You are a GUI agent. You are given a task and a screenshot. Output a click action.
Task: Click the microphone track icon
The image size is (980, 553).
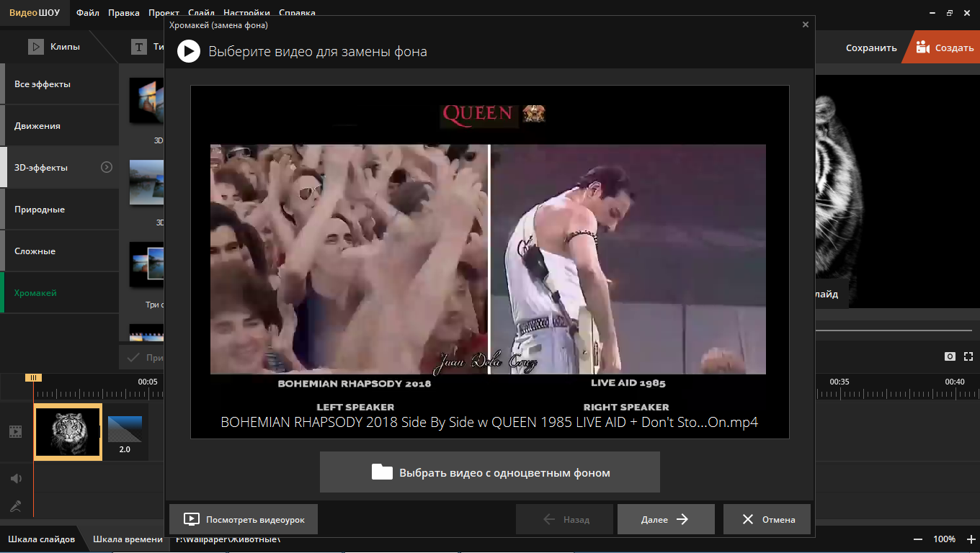pyautogui.click(x=15, y=506)
